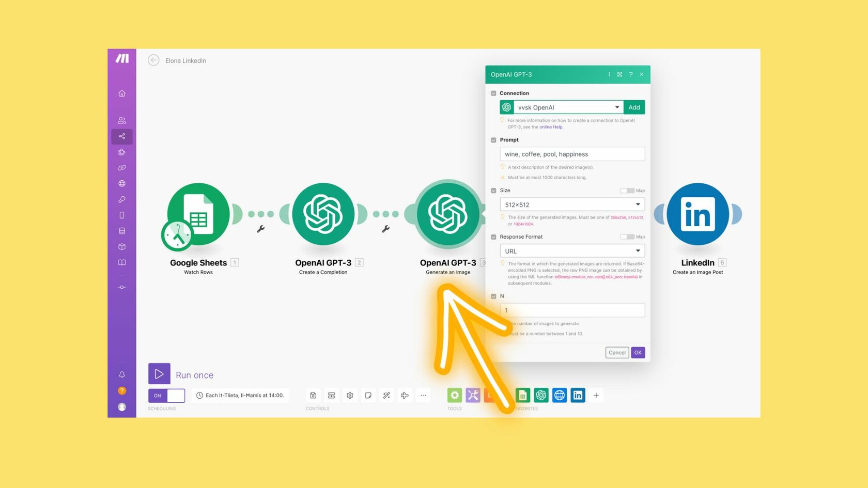The width and height of the screenshot is (868, 488).
Task: Add HTTP globe module from Favorites bar
Action: click(560, 396)
